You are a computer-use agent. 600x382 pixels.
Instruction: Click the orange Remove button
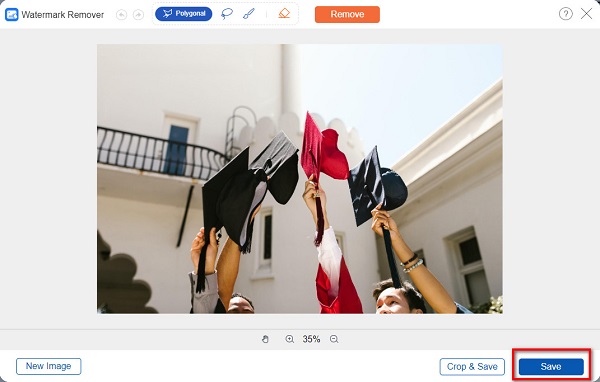pos(347,14)
